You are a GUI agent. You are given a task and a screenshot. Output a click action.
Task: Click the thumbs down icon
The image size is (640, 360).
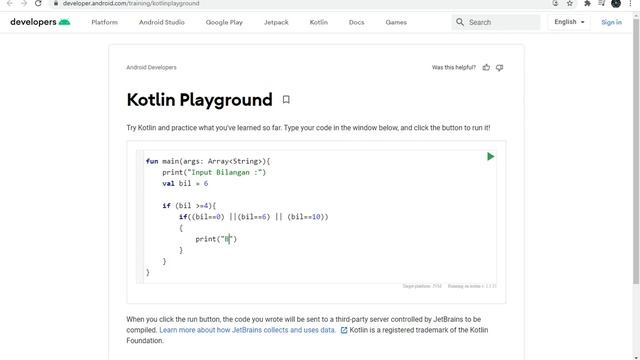click(500, 67)
